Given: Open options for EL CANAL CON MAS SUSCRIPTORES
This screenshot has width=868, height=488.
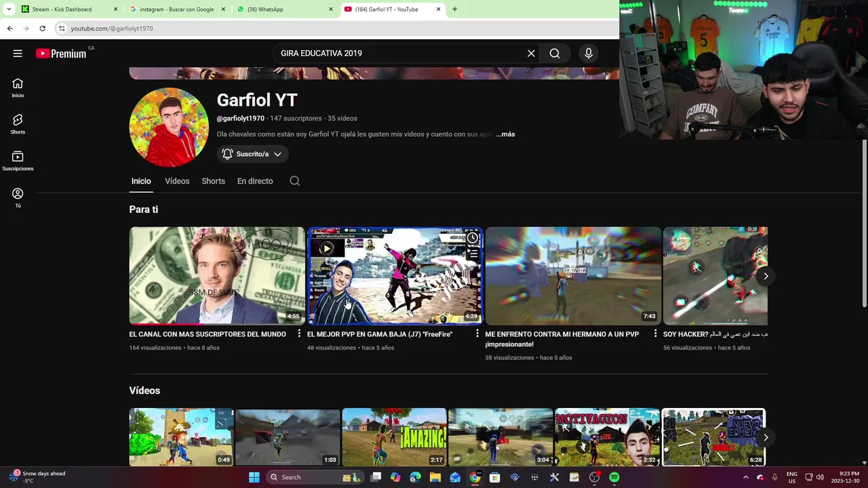Looking at the screenshot, I should 299,334.
